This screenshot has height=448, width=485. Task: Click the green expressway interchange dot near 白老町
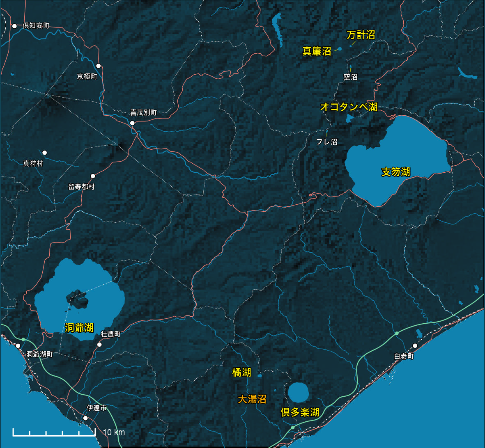[397, 334]
